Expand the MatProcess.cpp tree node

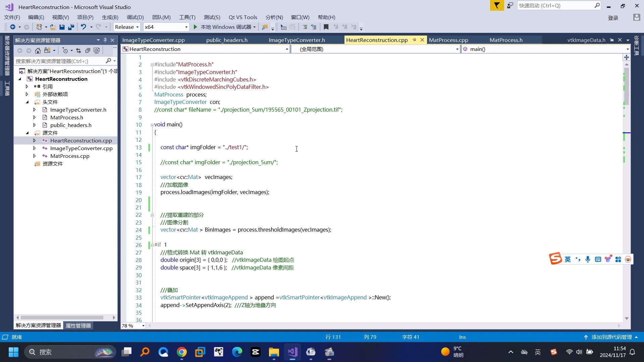(x=34, y=156)
